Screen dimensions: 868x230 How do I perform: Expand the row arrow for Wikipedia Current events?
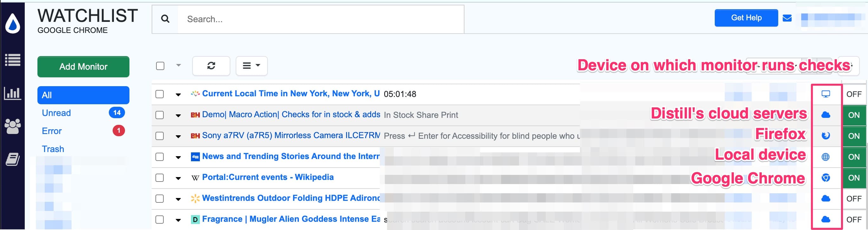(x=178, y=178)
